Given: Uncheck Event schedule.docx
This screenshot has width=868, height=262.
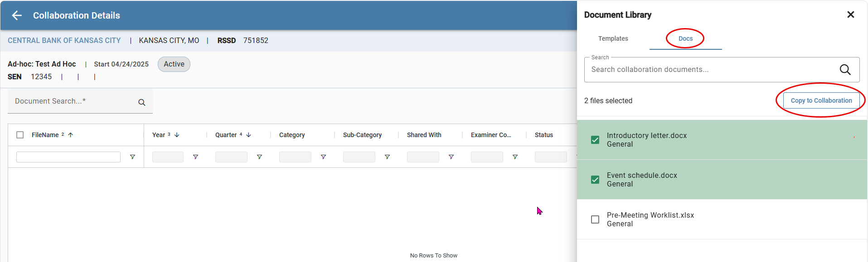Looking at the screenshot, I should (x=595, y=180).
